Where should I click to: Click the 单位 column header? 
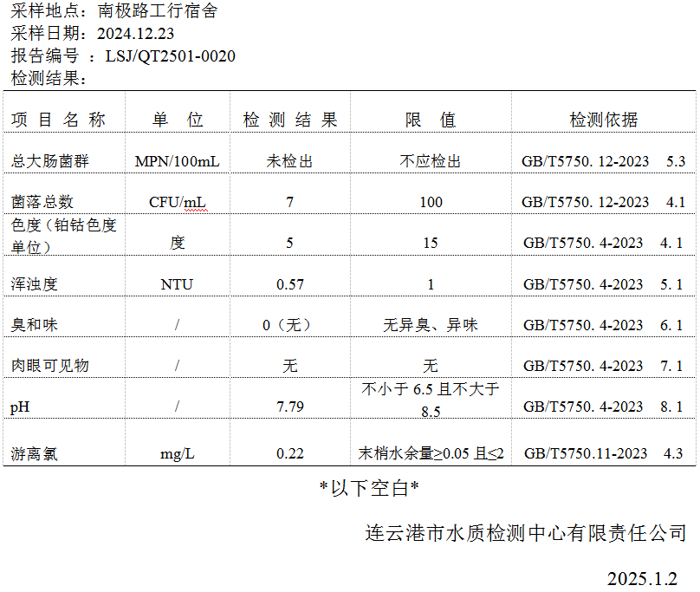[178, 120]
